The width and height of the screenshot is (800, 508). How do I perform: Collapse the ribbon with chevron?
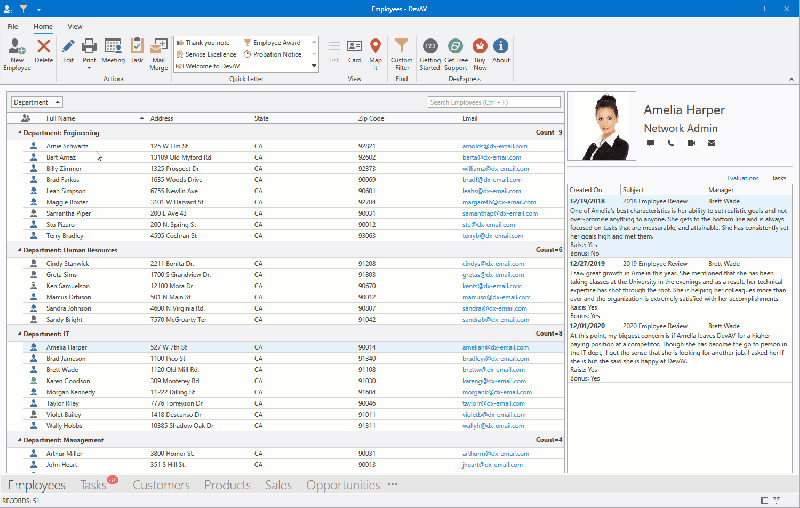pyautogui.click(x=791, y=79)
